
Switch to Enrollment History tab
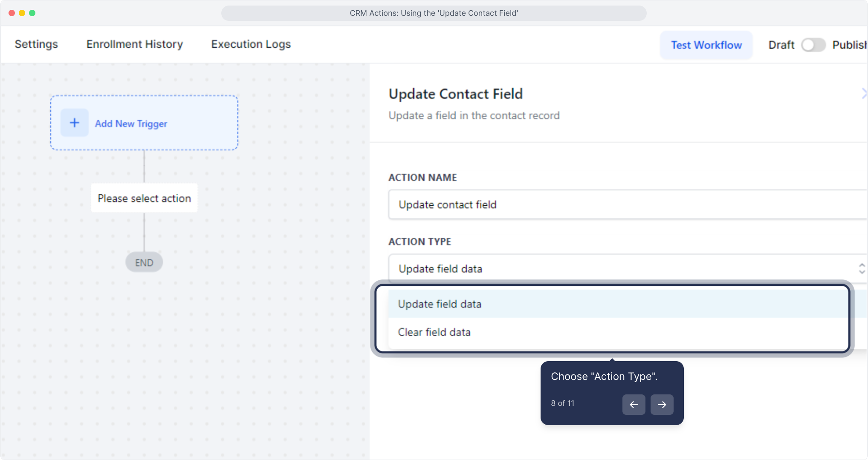click(135, 44)
